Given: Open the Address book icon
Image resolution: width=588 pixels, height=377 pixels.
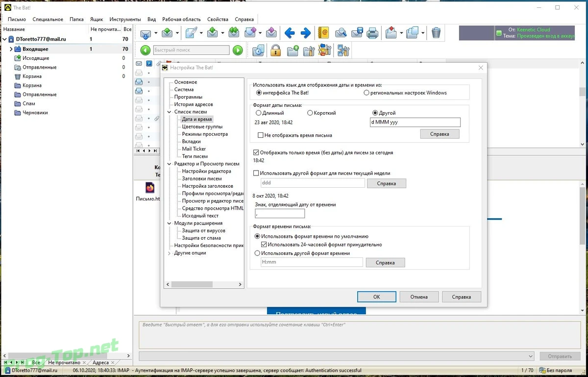Looking at the screenshot, I should pos(323,33).
